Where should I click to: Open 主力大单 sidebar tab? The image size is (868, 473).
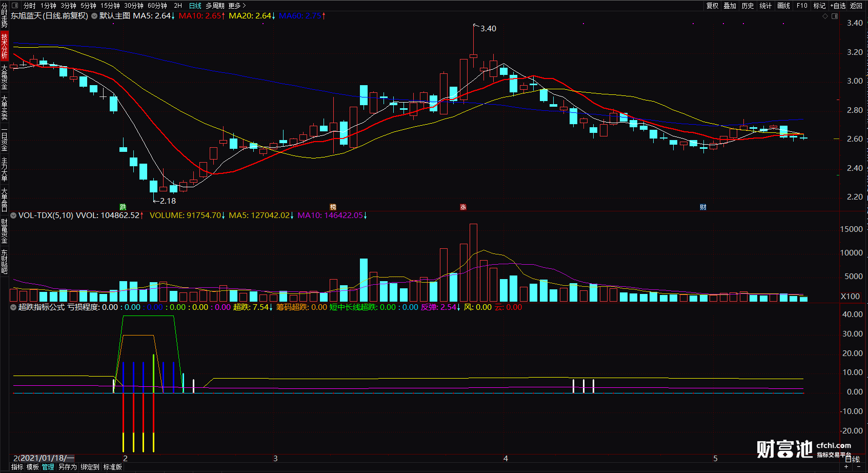4,169
